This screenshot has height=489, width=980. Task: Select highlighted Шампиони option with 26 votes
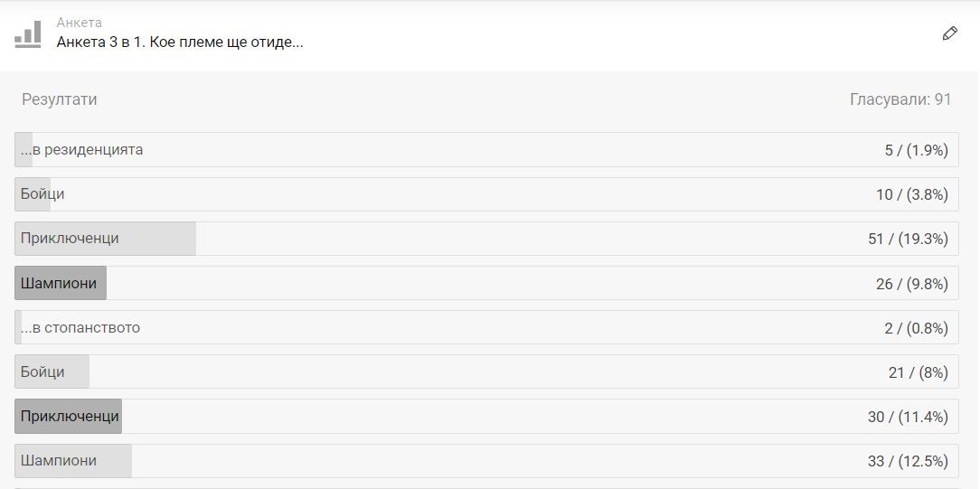pyautogui.click(x=486, y=284)
